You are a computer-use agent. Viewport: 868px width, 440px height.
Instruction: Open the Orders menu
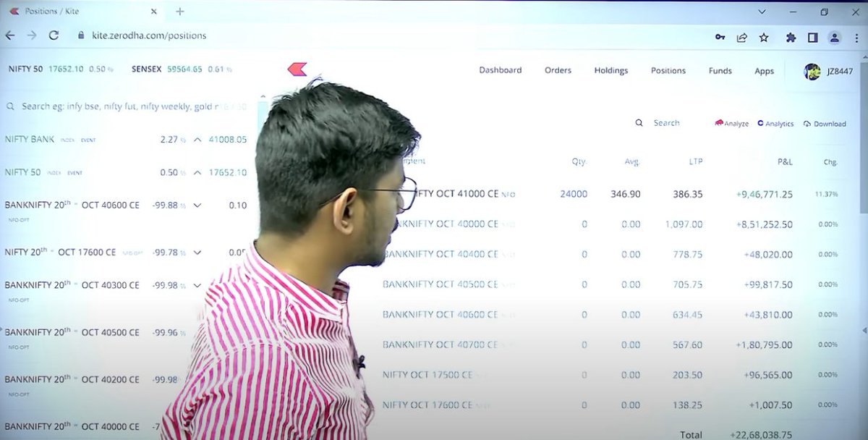tap(558, 70)
